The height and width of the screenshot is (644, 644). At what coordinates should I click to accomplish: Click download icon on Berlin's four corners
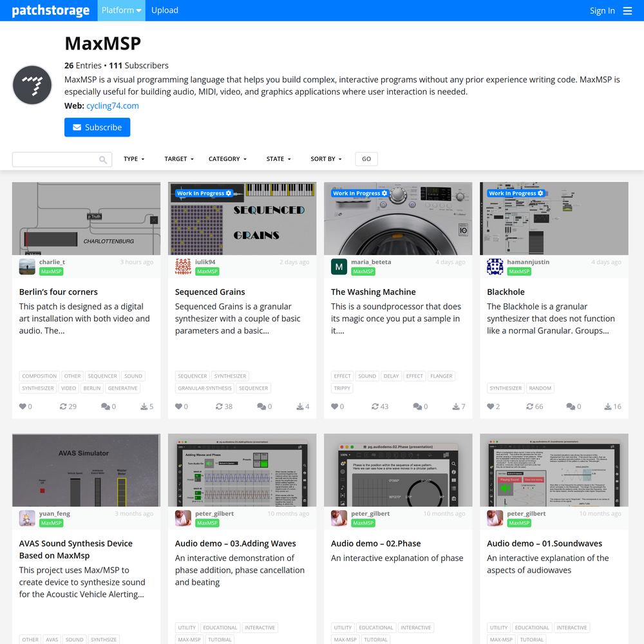[144, 406]
